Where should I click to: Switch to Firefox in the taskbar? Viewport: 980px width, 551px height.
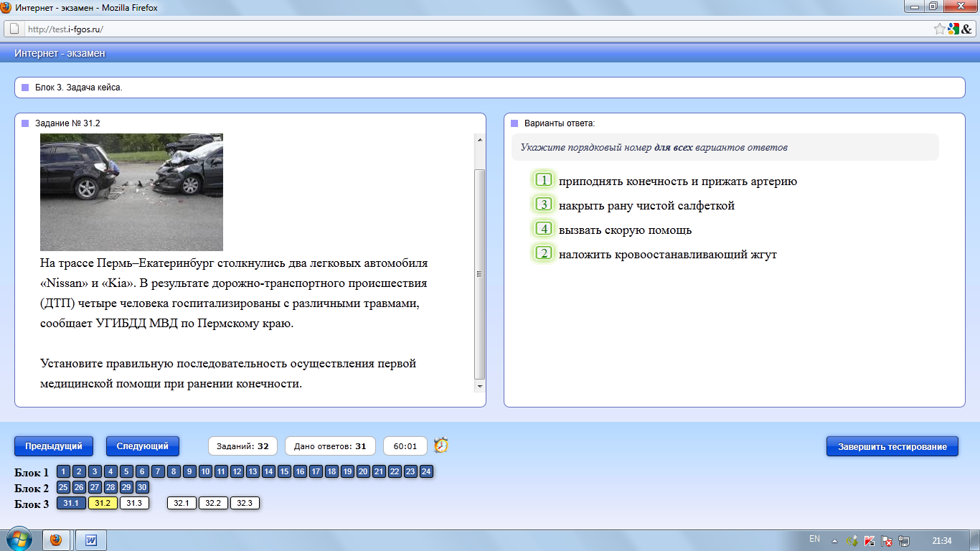click(56, 540)
